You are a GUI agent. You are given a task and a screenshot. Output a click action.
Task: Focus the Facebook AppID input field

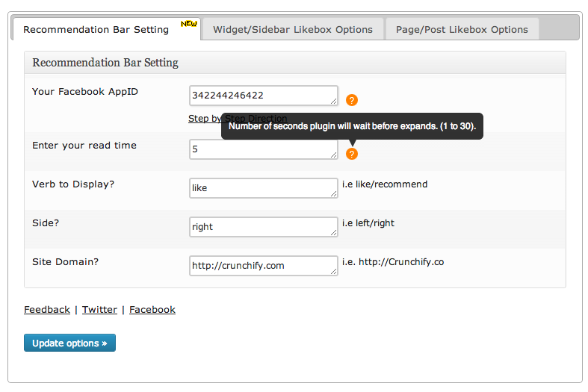coord(263,96)
